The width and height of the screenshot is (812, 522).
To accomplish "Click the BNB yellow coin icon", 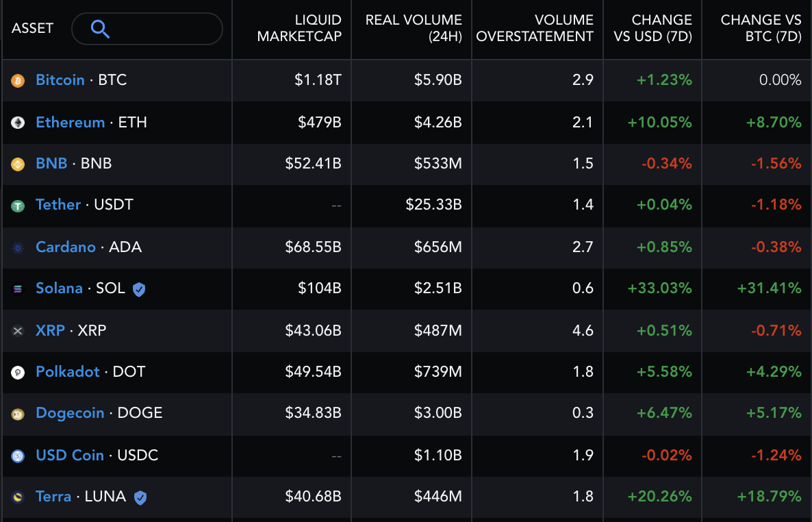I will point(18,164).
